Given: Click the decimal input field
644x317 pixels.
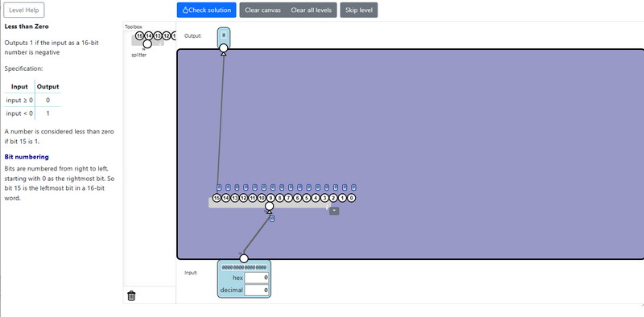Looking at the screenshot, I should coord(257,290).
